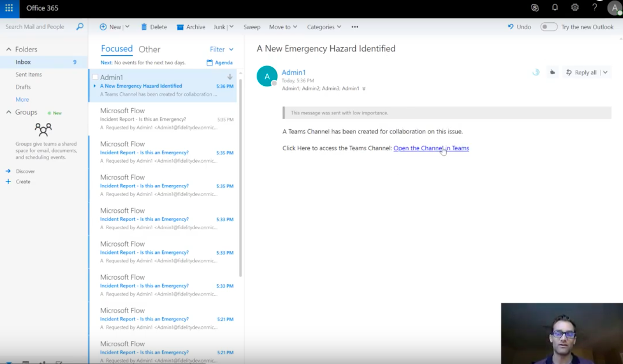Click the low-importance arrow on Admin1 email

click(x=230, y=77)
